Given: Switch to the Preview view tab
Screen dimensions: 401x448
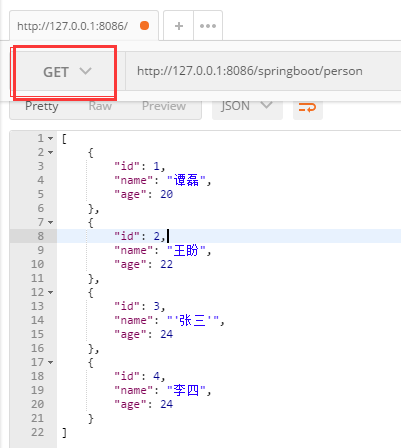Looking at the screenshot, I should (164, 106).
